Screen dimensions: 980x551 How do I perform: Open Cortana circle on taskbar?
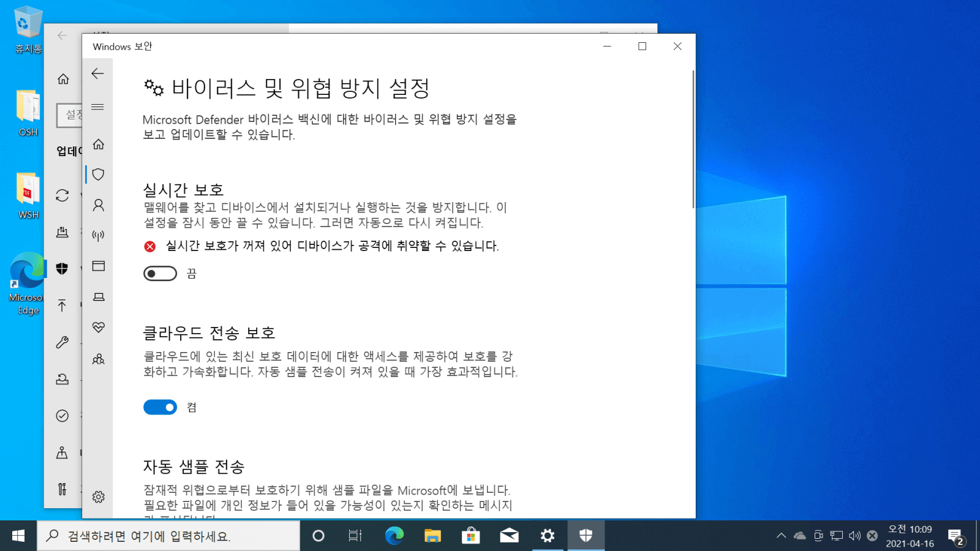pos(318,536)
